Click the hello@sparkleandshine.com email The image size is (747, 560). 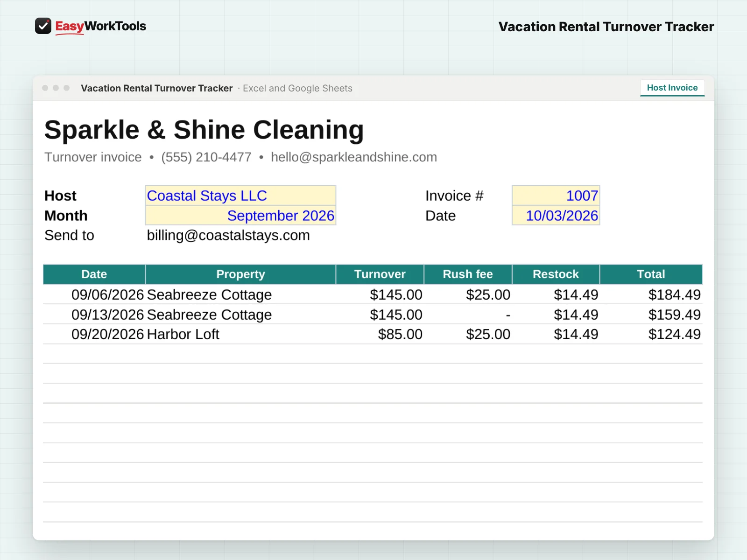(x=354, y=157)
